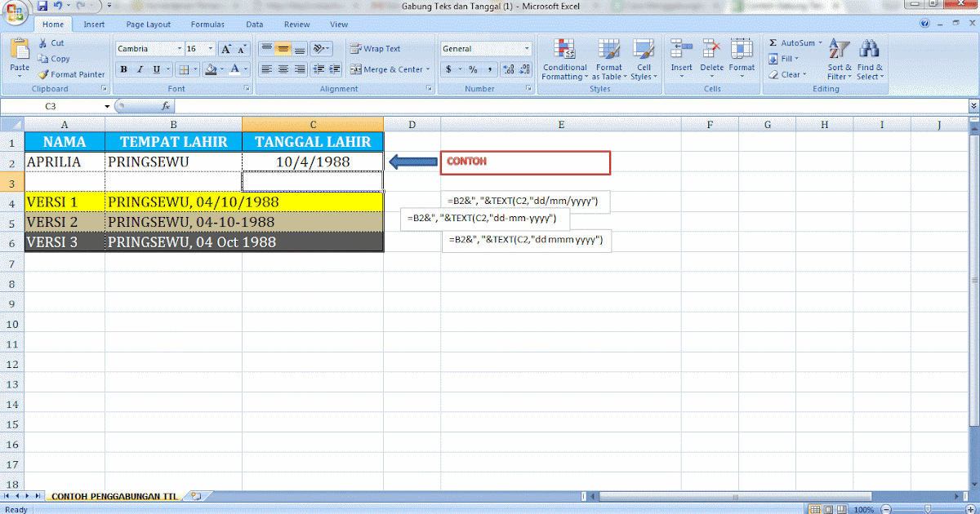Open the cell Borders tool
Screen dimensions: 980x514
point(185,69)
